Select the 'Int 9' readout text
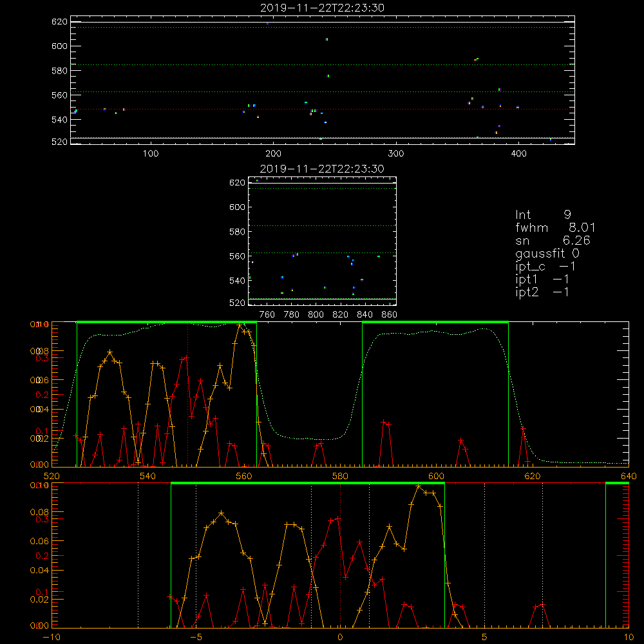The width and height of the screenshot is (644, 644). click(543, 214)
